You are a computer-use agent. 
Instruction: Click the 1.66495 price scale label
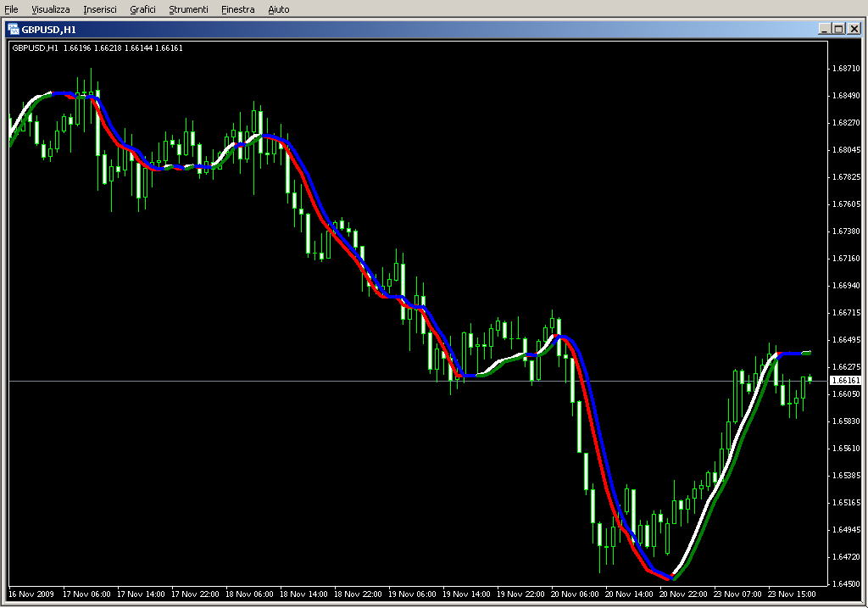pyautogui.click(x=847, y=339)
